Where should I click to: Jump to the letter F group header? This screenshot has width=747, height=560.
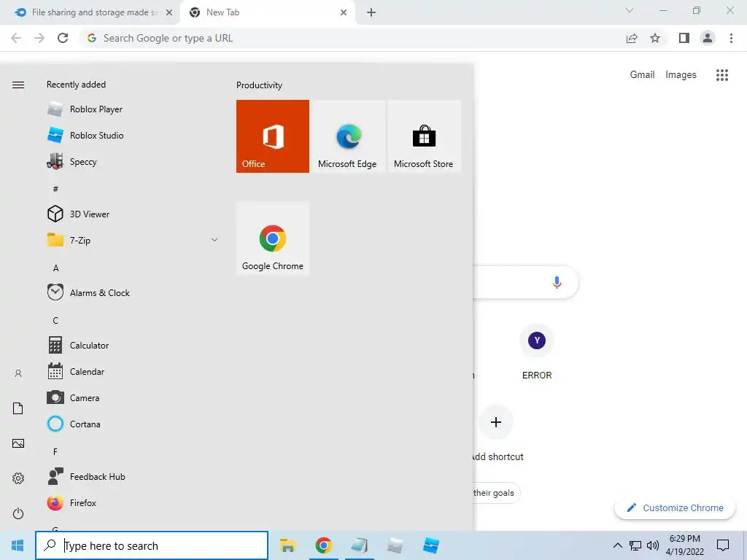(55, 451)
